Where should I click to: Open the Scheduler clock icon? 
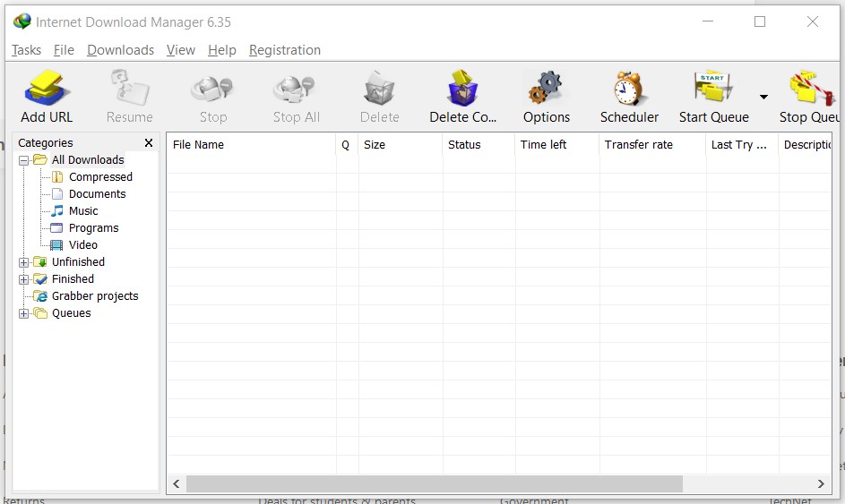click(629, 89)
